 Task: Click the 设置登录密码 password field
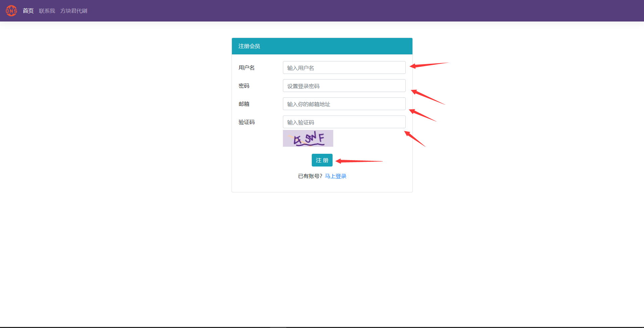pos(344,86)
